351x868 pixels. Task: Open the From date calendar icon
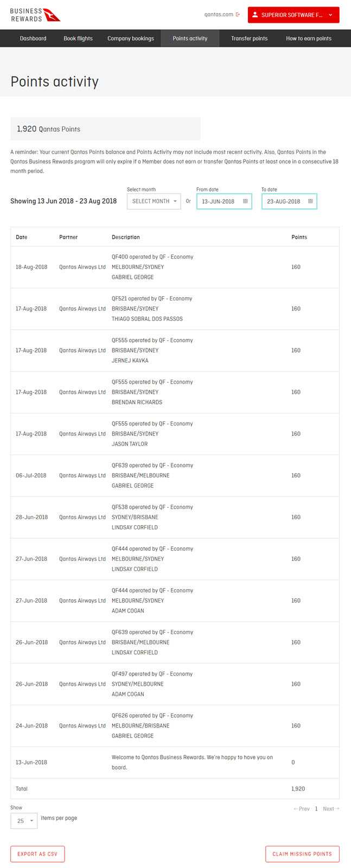pyautogui.click(x=245, y=201)
